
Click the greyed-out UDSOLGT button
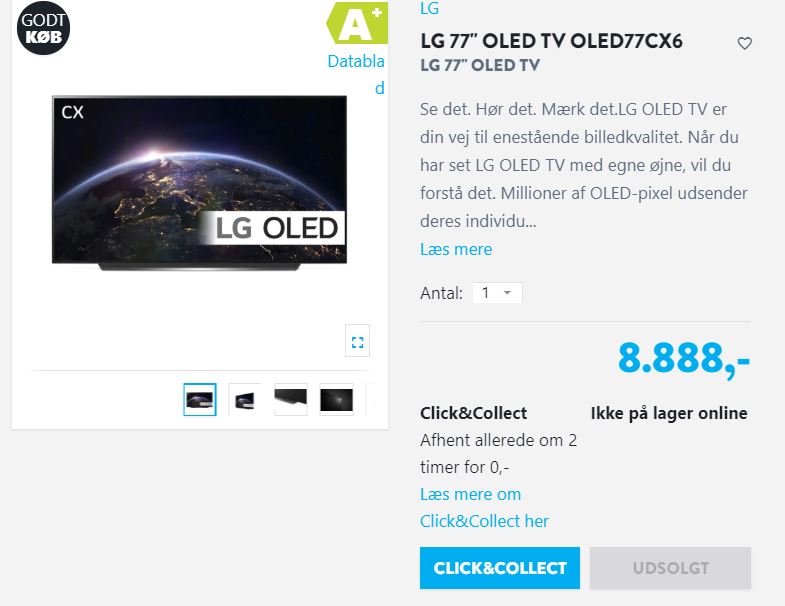point(670,568)
